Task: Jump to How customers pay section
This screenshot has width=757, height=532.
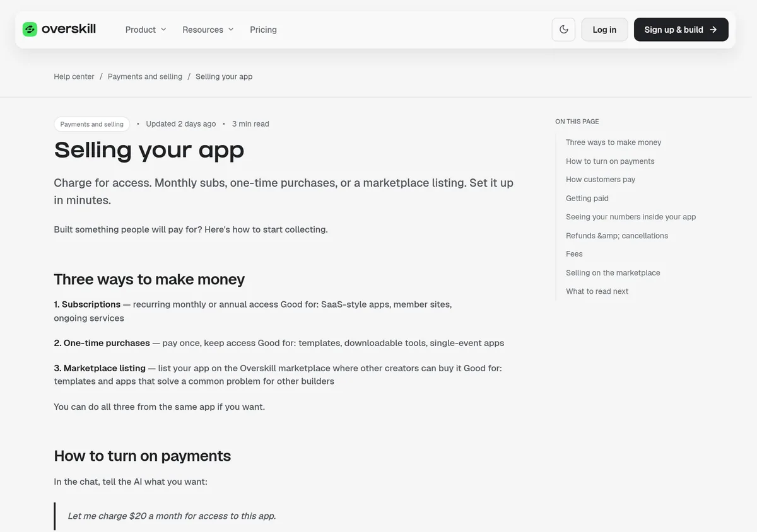Action: (x=601, y=180)
